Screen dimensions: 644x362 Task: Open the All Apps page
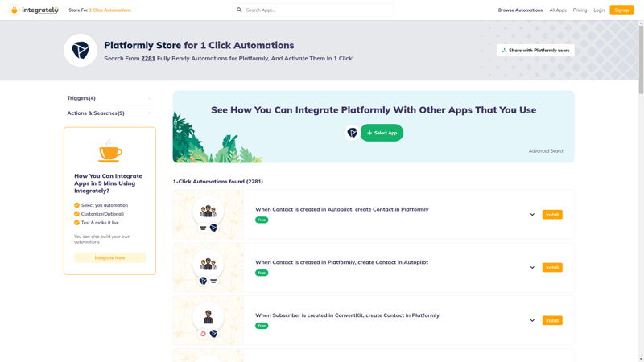[x=558, y=10]
